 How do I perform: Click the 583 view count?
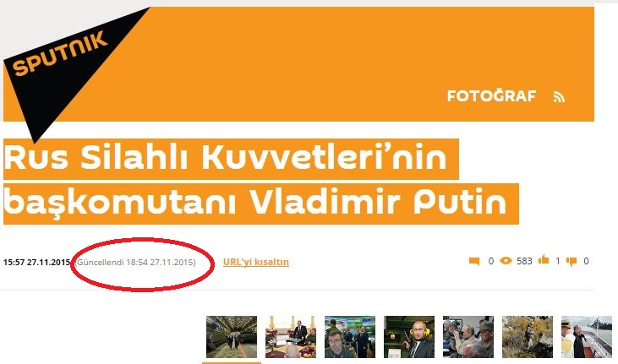click(524, 261)
